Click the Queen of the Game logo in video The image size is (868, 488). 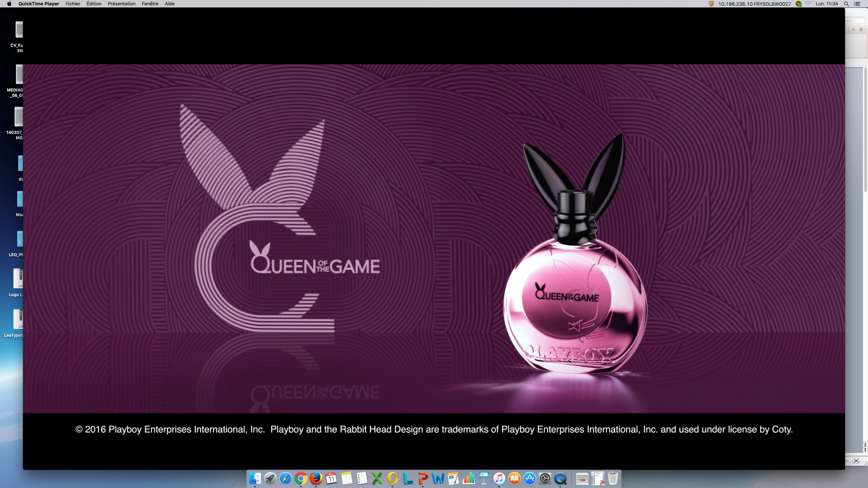tap(315, 258)
